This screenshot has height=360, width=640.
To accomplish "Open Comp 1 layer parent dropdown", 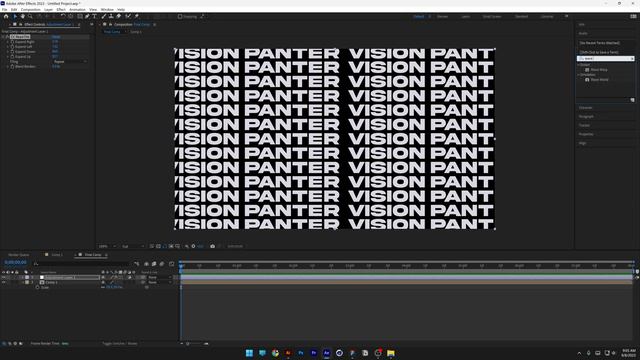I will pos(160,282).
